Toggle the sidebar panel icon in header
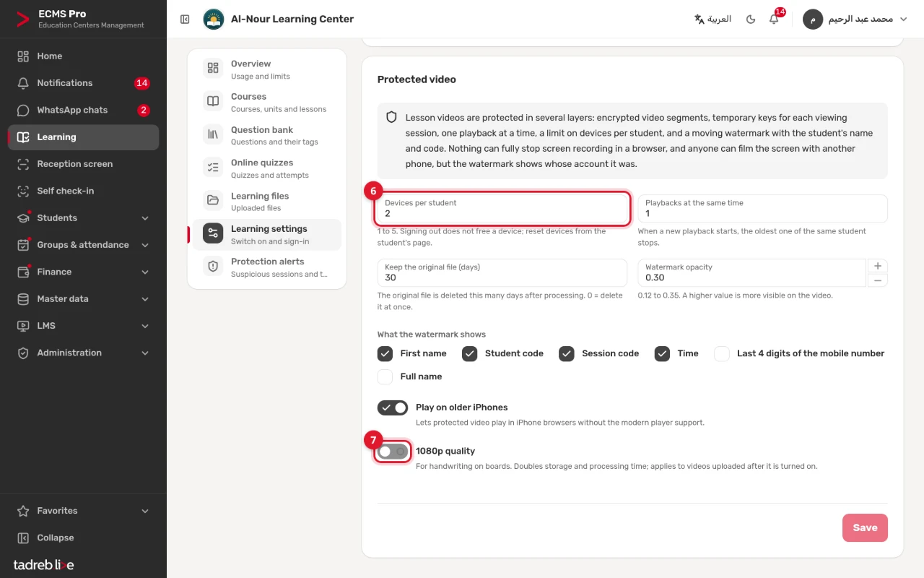The width and height of the screenshot is (924, 578). click(x=185, y=20)
